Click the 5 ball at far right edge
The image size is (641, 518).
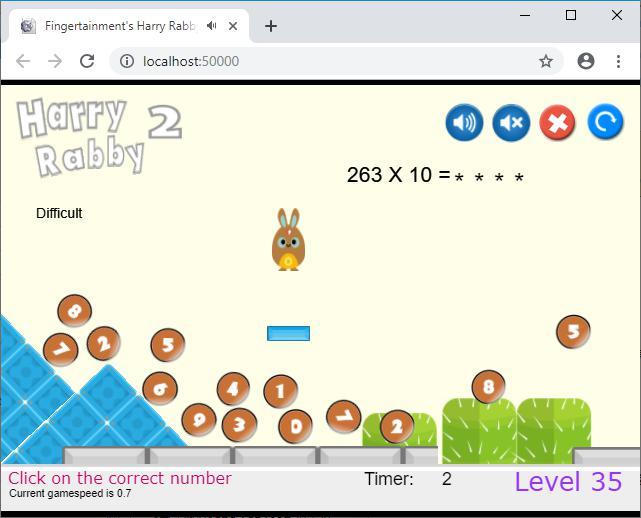tap(573, 332)
